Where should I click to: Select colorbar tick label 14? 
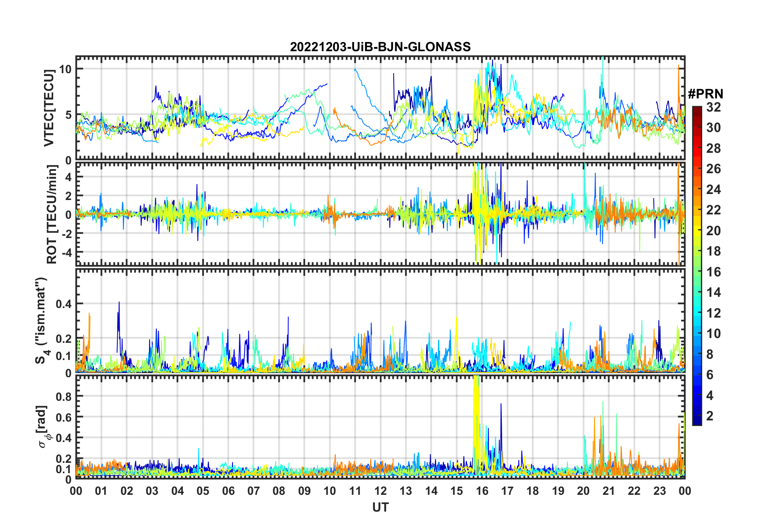click(713, 292)
